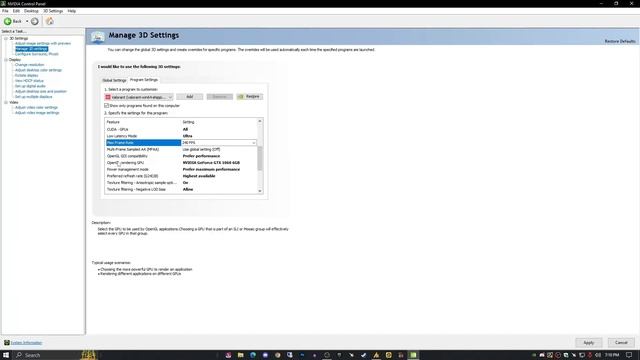Open the File menu
This screenshot has height=360, width=640.
pyautogui.click(x=5, y=11)
